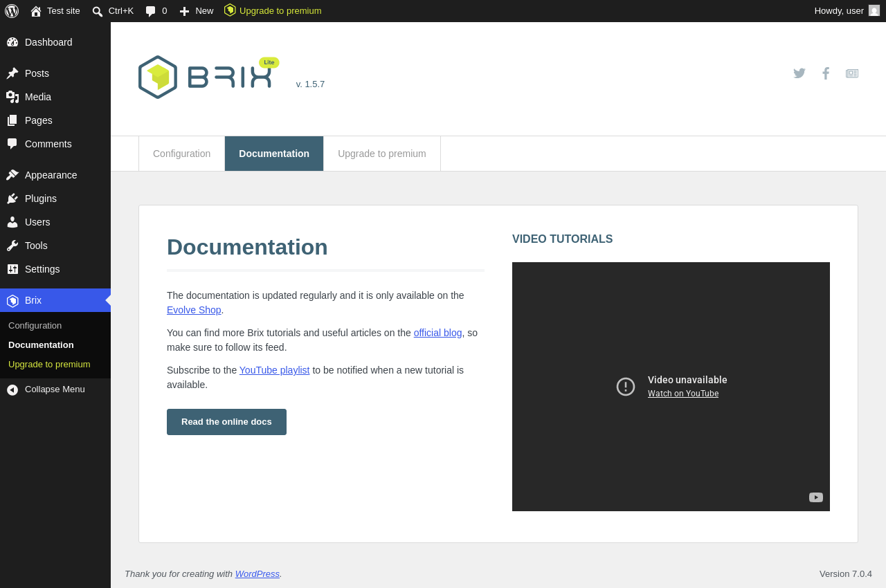Open the newspaper blog icon in header
Image resolution: width=886 pixels, height=588 pixels.
pos(852,73)
